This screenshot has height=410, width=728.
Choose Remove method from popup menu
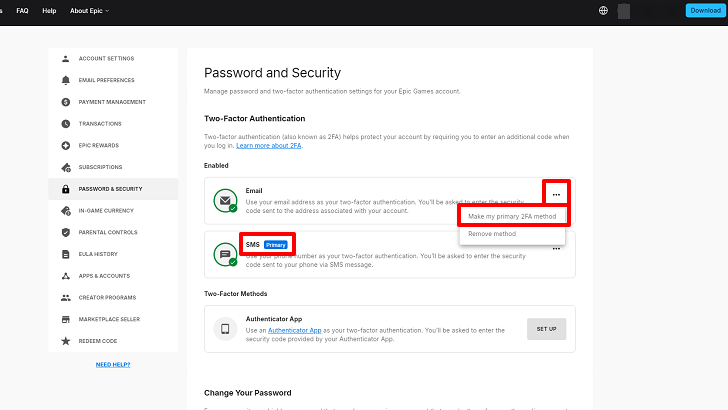[x=492, y=233]
